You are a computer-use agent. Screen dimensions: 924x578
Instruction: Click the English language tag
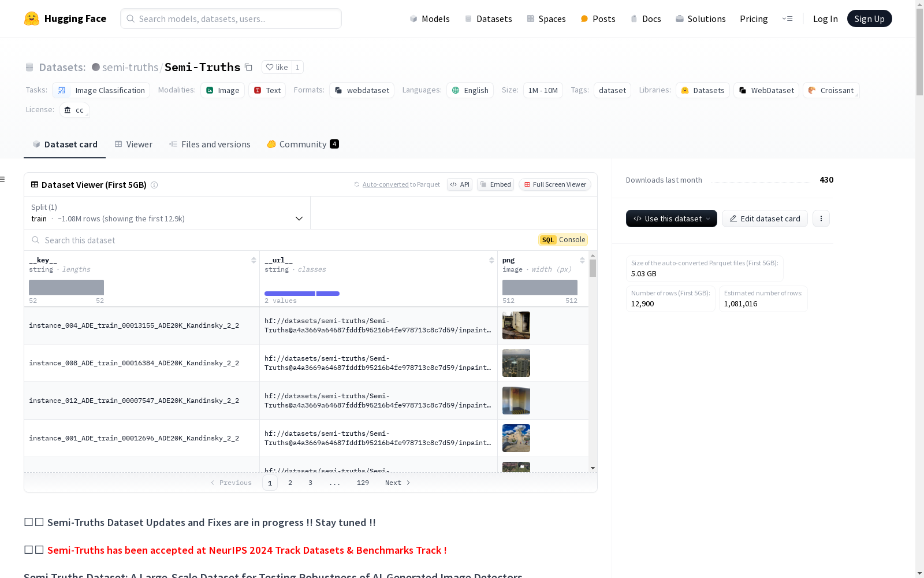(x=470, y=90)
